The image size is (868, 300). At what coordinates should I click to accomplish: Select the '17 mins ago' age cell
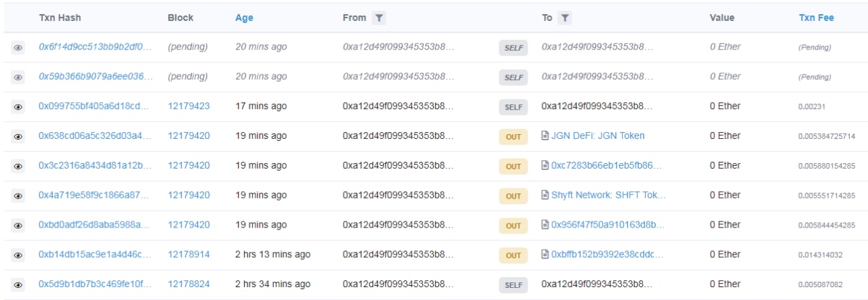click(x=261, y=106)
